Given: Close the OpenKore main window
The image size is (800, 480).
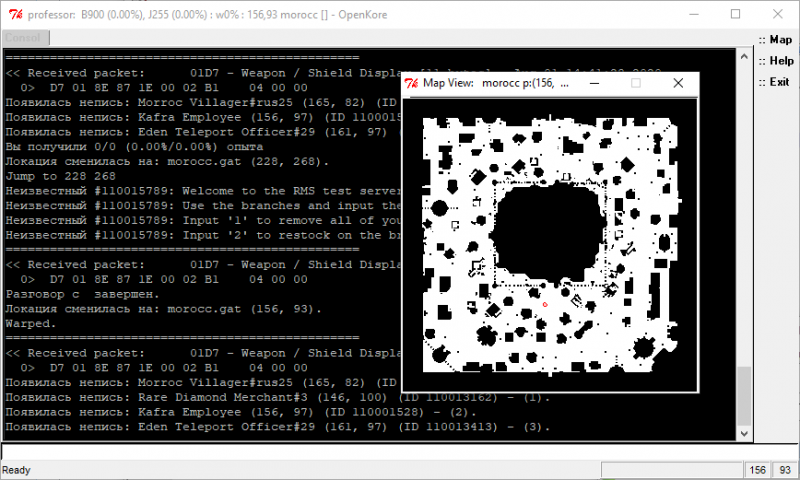Looking at the screenshot, I should coord(778,14).
